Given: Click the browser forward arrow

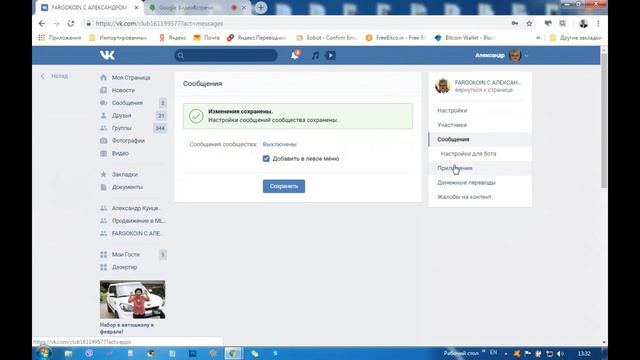Looking at the screenshot, I should pos(56,24).
